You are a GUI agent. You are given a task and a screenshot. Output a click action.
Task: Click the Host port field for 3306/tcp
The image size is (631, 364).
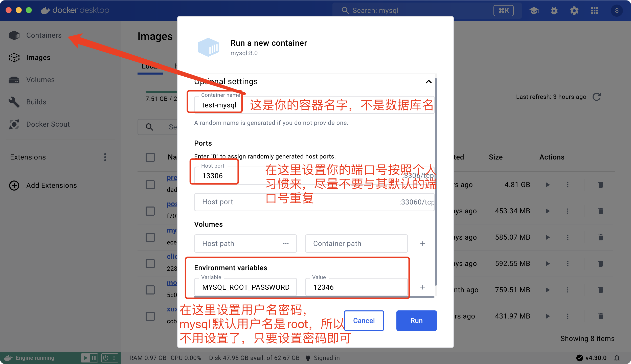[x=314, y=175]
